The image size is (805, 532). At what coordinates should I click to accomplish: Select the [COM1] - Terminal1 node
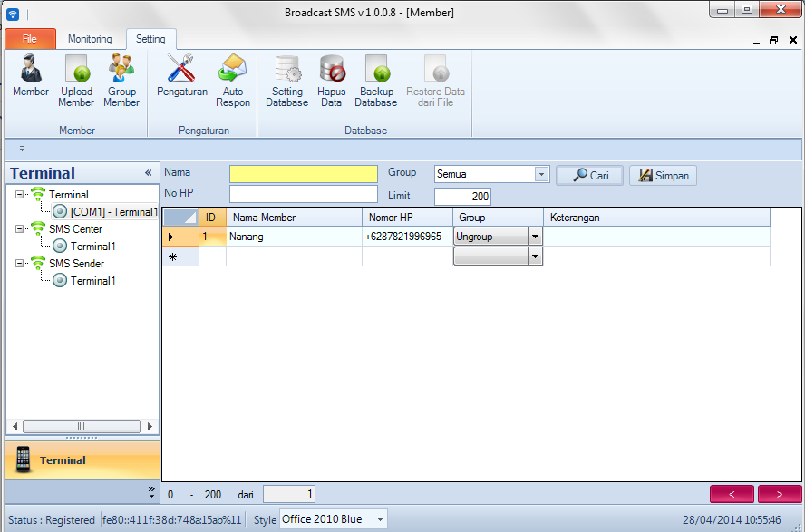(x=105, y=211)
